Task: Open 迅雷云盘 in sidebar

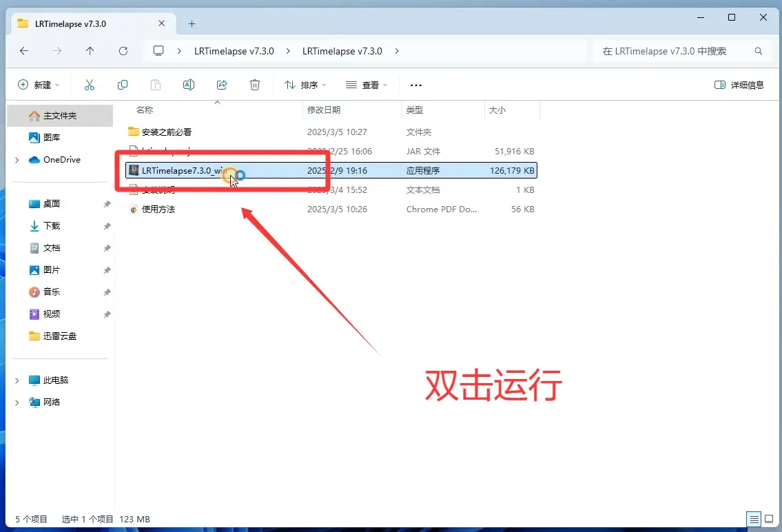Action: [61, 336]
